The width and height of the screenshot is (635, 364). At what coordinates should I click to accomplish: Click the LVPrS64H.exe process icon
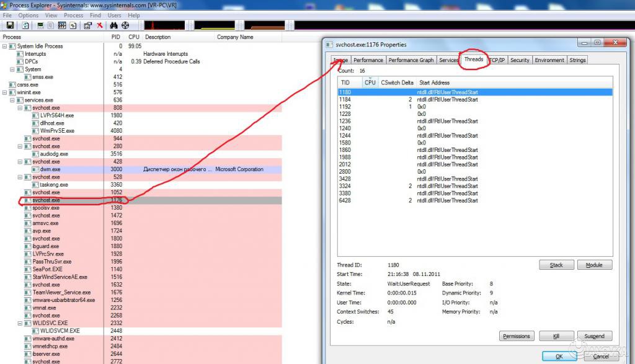(35, 115)
